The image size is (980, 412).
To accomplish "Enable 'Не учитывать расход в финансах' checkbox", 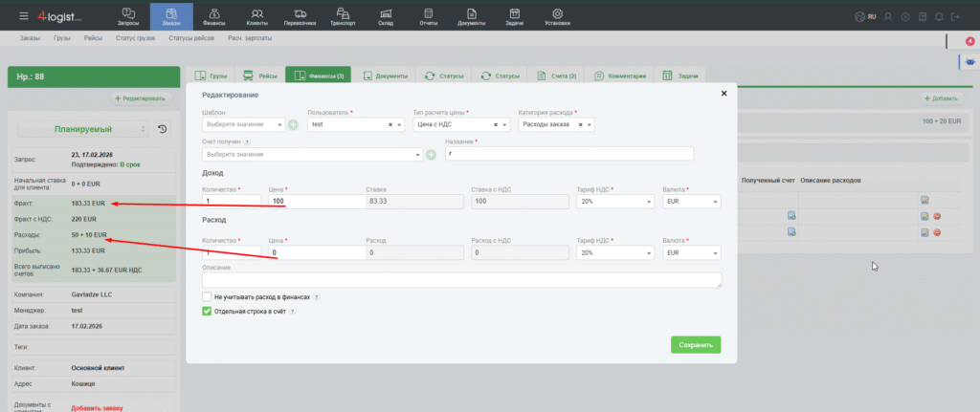I will 207,297.
